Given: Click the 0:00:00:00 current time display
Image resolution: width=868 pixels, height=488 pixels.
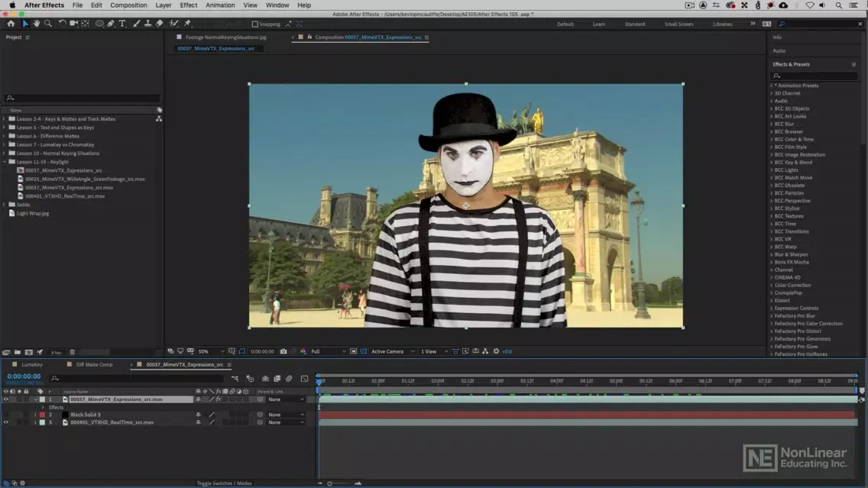Looking at the screenshot, I should tap(24, 377).
